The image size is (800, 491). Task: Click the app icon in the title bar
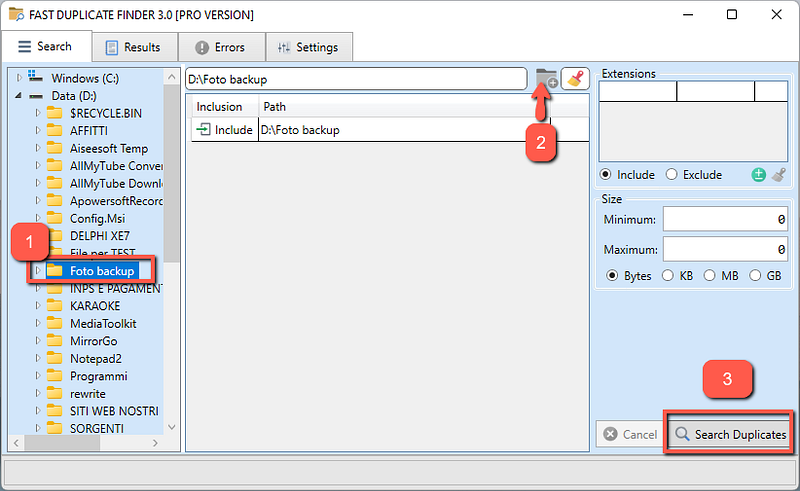16,14
